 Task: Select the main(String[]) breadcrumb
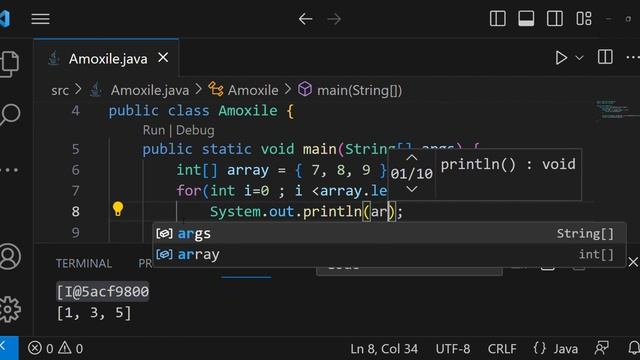(360, 90)
